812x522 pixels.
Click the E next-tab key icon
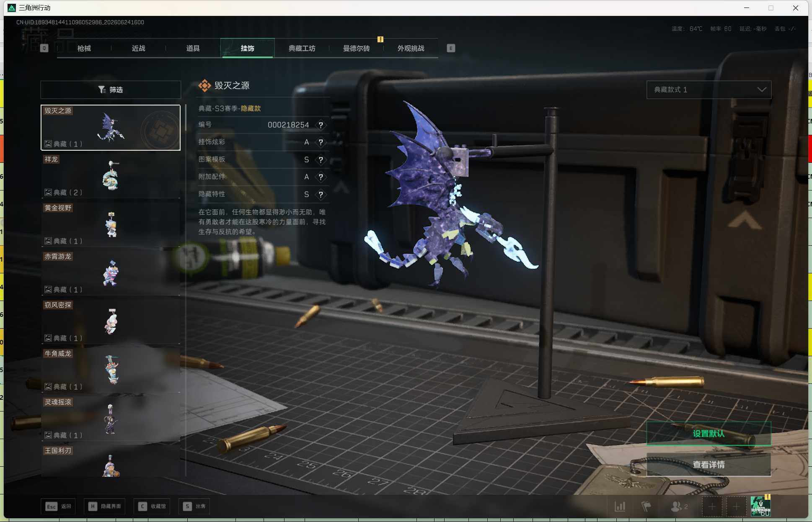tap(451, 48)
